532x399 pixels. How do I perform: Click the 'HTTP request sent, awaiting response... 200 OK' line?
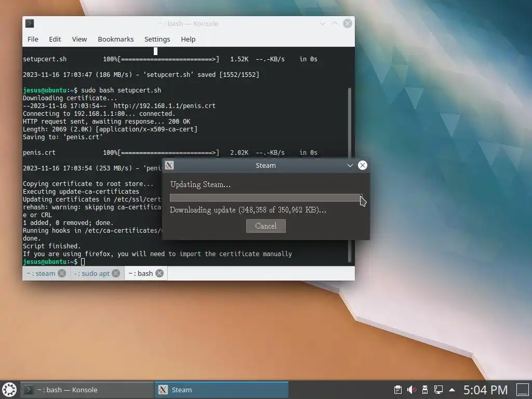(106, 122)
